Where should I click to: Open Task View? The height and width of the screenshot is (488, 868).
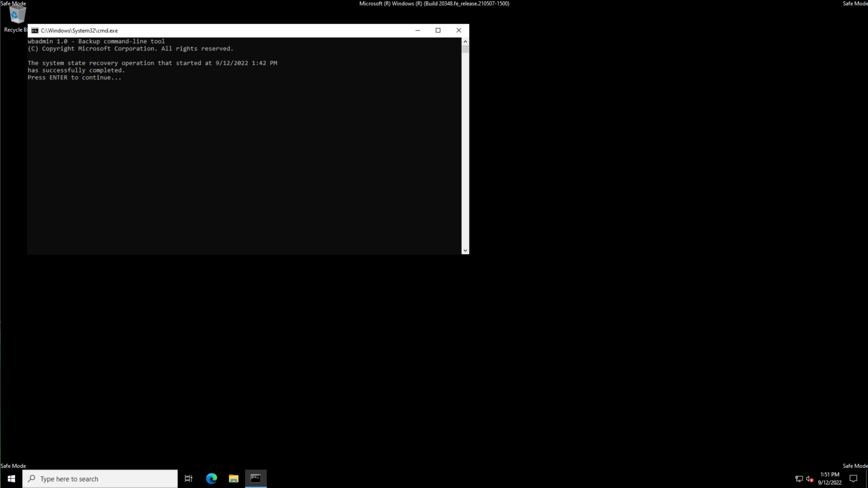[x=188, y=478]
